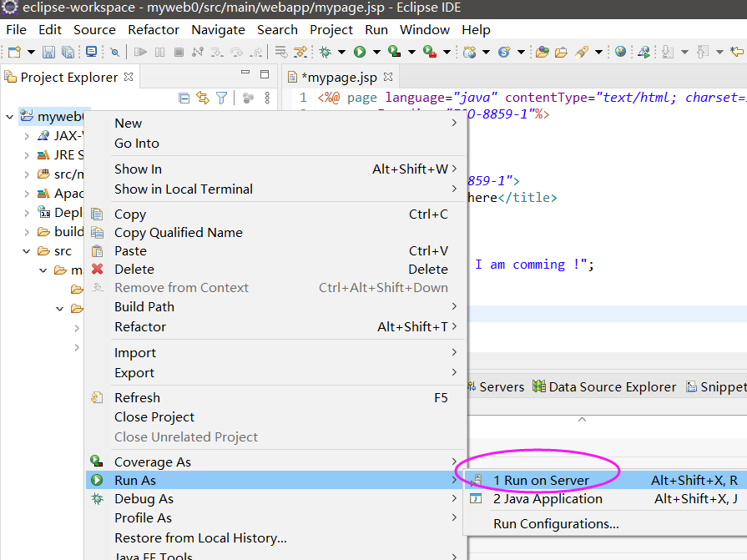Click the Debug bug icon

click(326, 52)
